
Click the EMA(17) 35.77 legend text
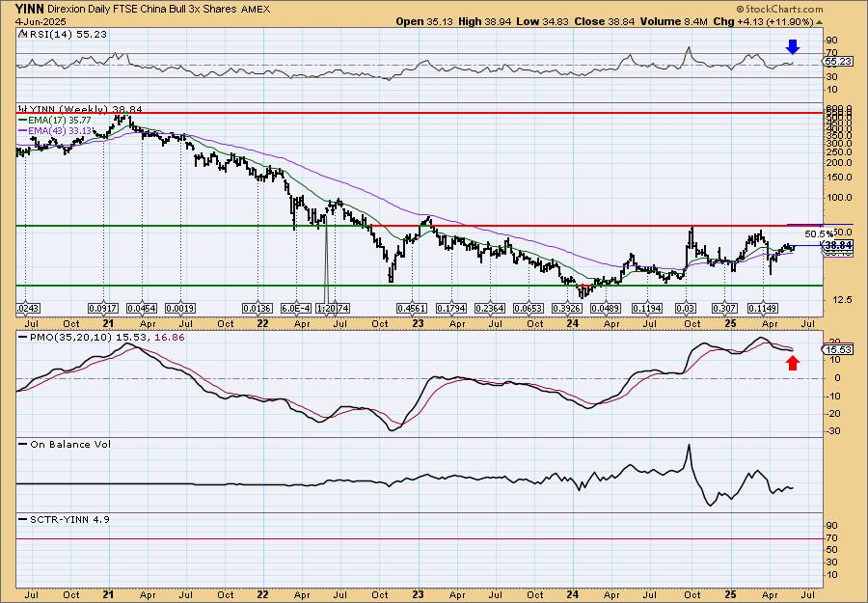(x=60, y=121)
